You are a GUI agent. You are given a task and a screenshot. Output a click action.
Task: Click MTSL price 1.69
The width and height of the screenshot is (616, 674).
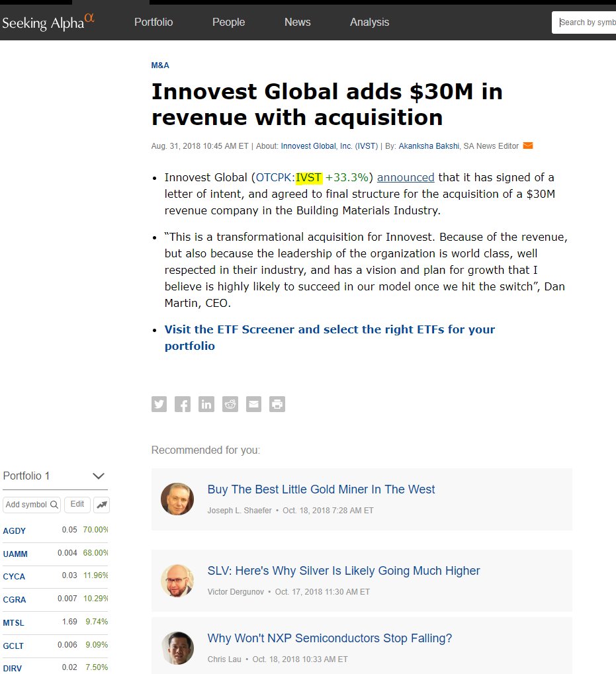pos(69,622)
